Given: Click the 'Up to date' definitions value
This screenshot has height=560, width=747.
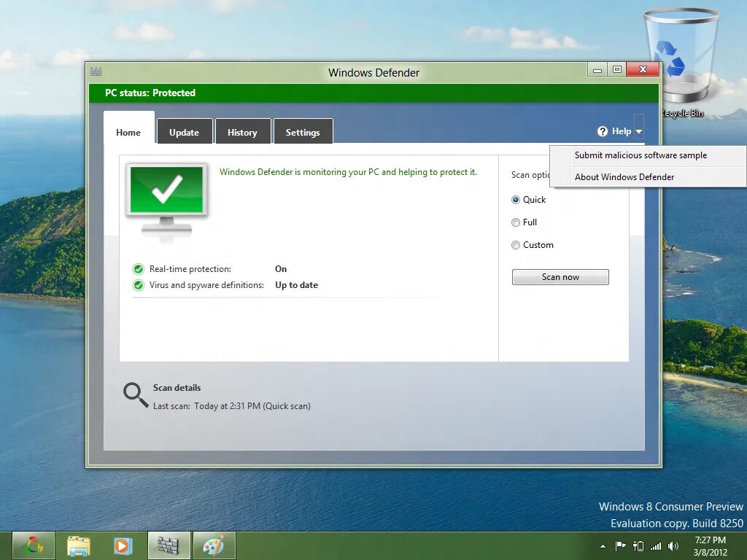Looking at the screenshot, I should [296, 285].
